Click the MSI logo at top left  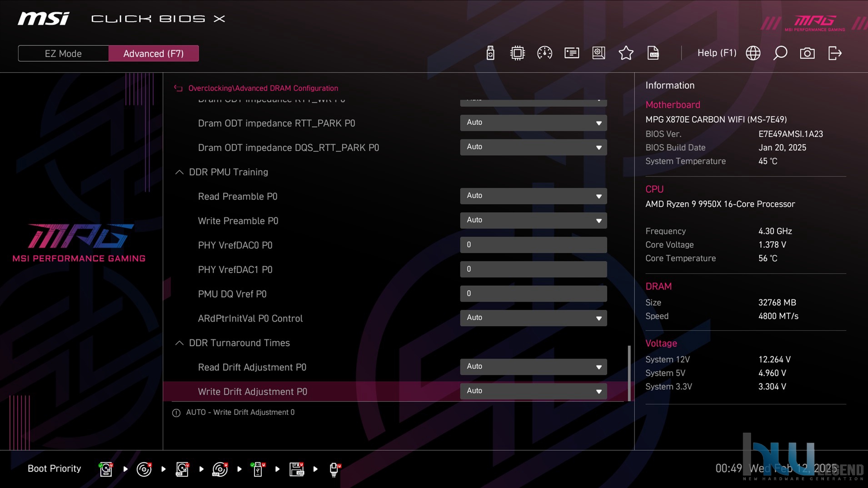click(x=44, y=19)
